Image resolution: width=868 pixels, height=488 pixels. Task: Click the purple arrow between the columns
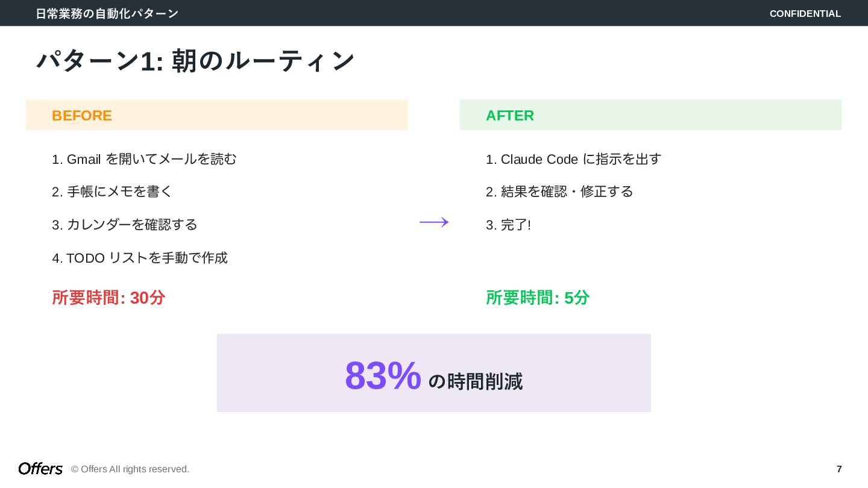tap(434, 222)
